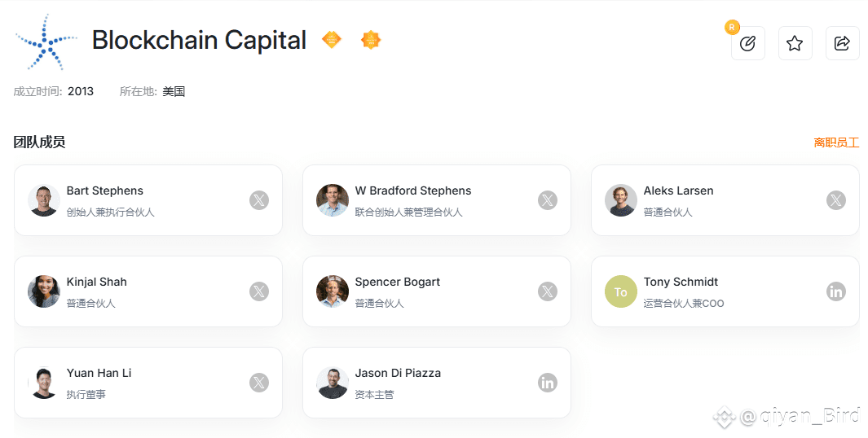
Task: Open Yuan Han Li's X icon
Action: tap(259, 383)
